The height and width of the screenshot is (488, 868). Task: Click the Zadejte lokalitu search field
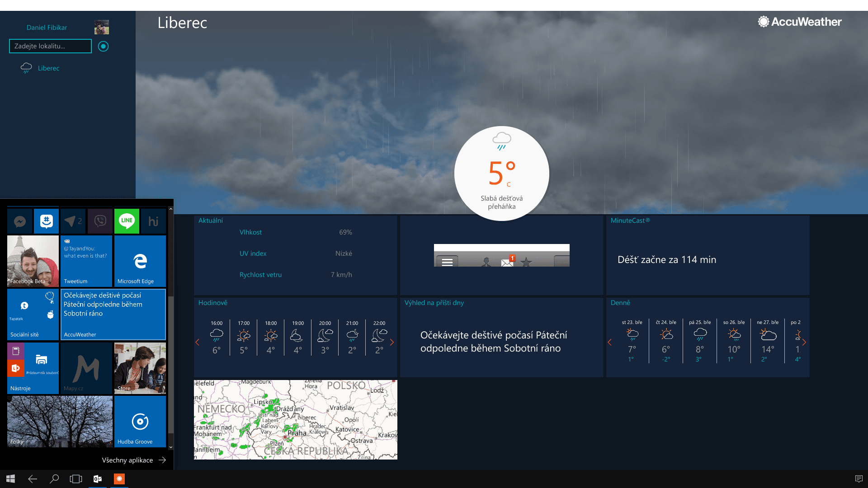pyautogui.click(x=50, y=46)
